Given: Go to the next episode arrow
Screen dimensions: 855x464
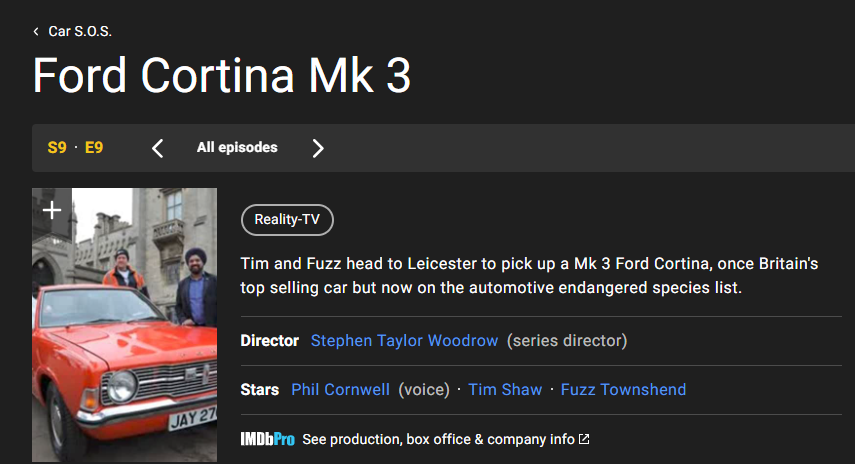Looking at the screenshot, I should click(x=318, y=148).
